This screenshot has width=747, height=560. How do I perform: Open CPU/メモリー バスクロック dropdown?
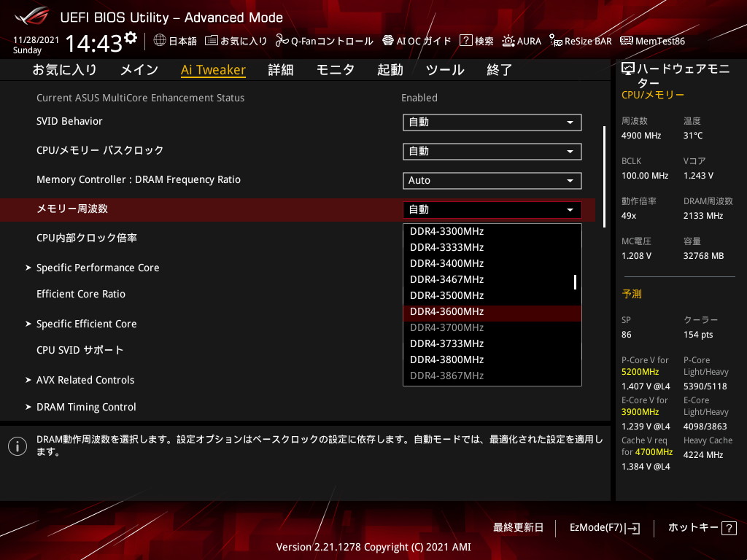[492, 152]
